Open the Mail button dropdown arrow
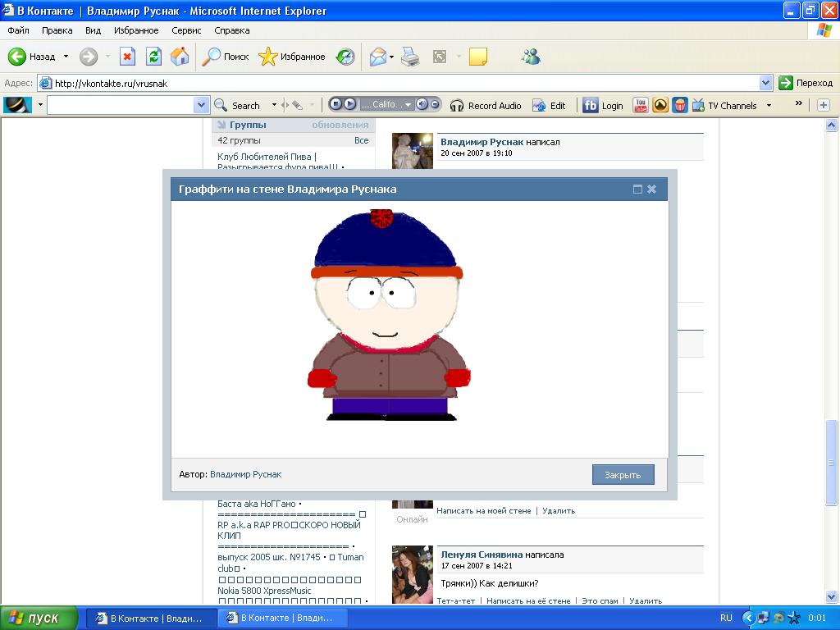 click(391, 57)
